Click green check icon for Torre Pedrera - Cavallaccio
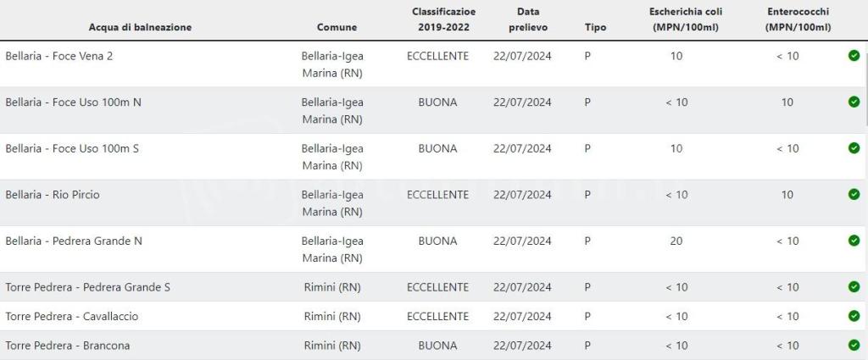 (x=854, y=316)
